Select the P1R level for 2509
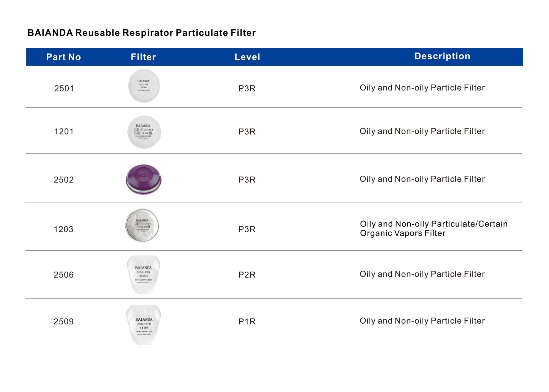 click(247, 321)
